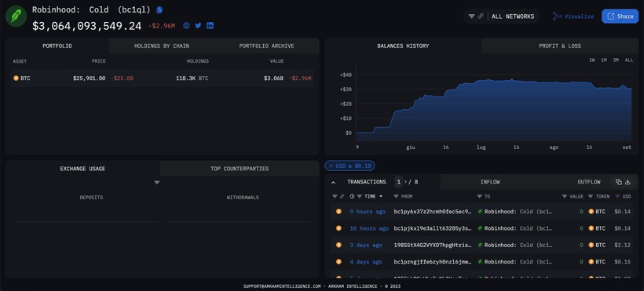
Task: Click the Robinhood feather logo
Action: pos(16,16)
